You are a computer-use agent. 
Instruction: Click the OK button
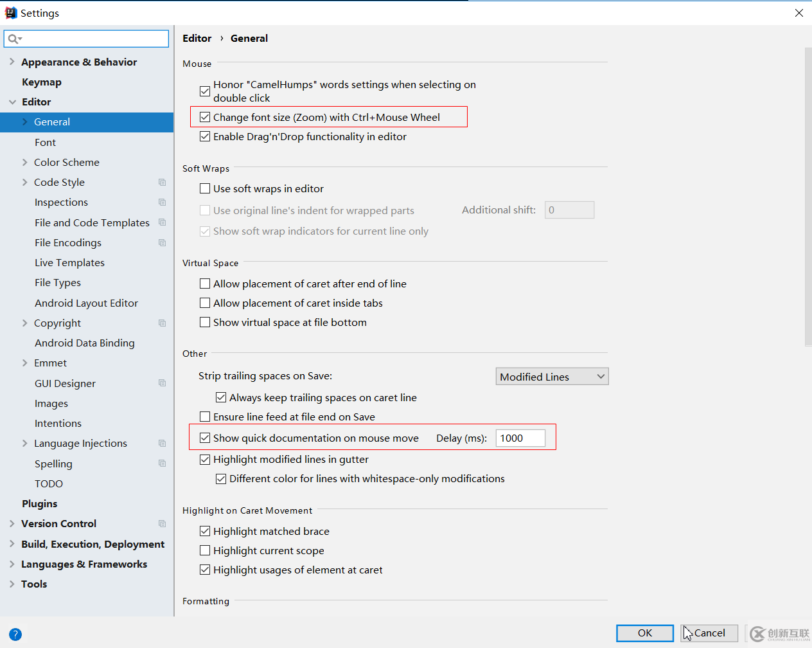point(644,633)
